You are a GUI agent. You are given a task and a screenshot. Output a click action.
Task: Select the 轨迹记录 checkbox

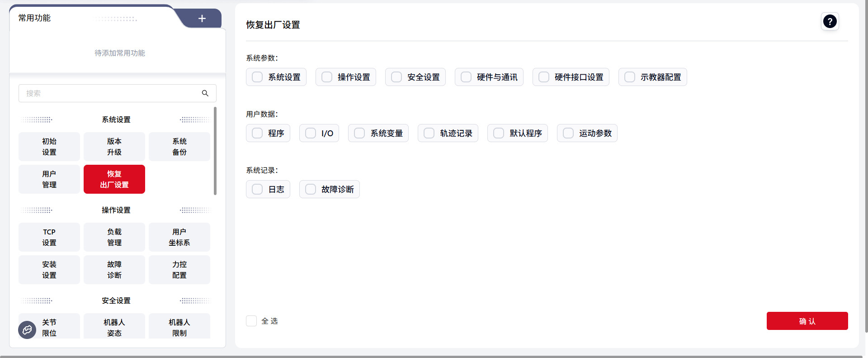(x=429, y=133)
